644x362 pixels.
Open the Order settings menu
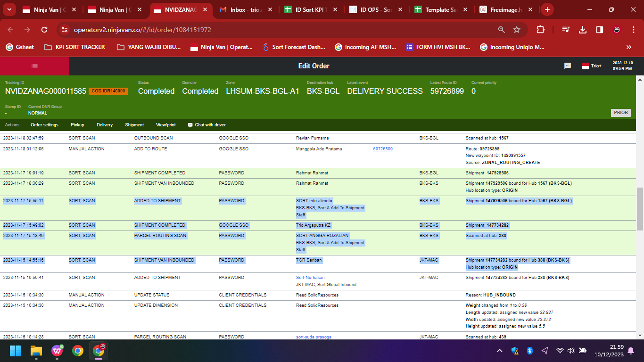point(44,125)
